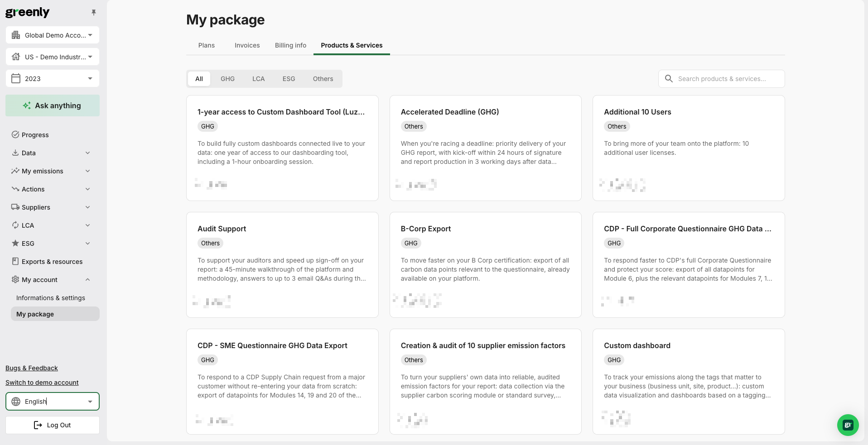Filter products by GHG
The width and height of the screenshot is (868, 445).
[x=227, y=79]
